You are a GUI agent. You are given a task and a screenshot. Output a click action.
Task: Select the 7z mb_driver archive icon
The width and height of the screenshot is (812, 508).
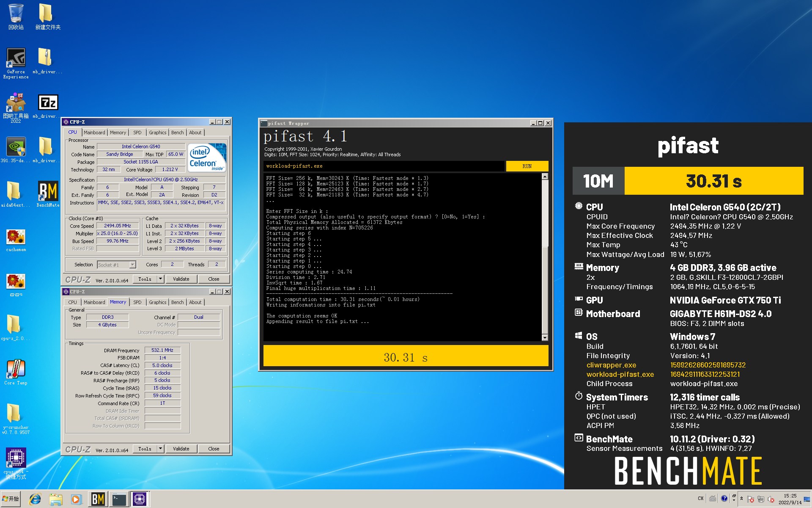click(48, 106)
